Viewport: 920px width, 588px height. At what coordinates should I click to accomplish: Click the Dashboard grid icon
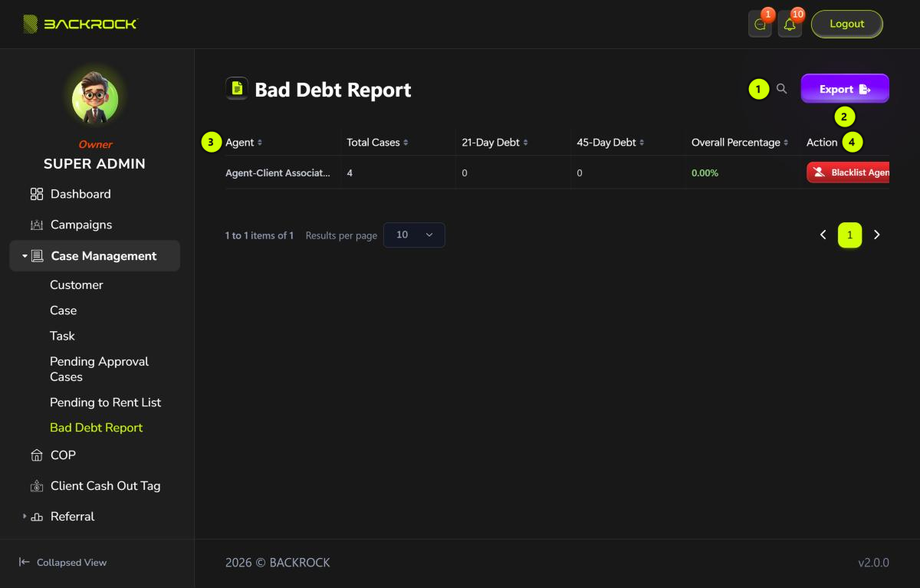37,194
